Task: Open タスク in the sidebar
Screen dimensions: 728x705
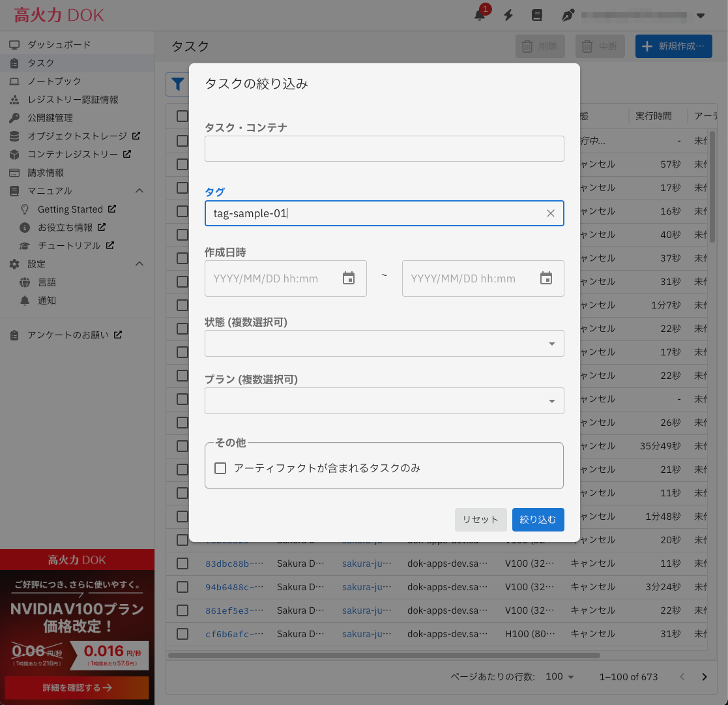Action: tap(77, 63)
